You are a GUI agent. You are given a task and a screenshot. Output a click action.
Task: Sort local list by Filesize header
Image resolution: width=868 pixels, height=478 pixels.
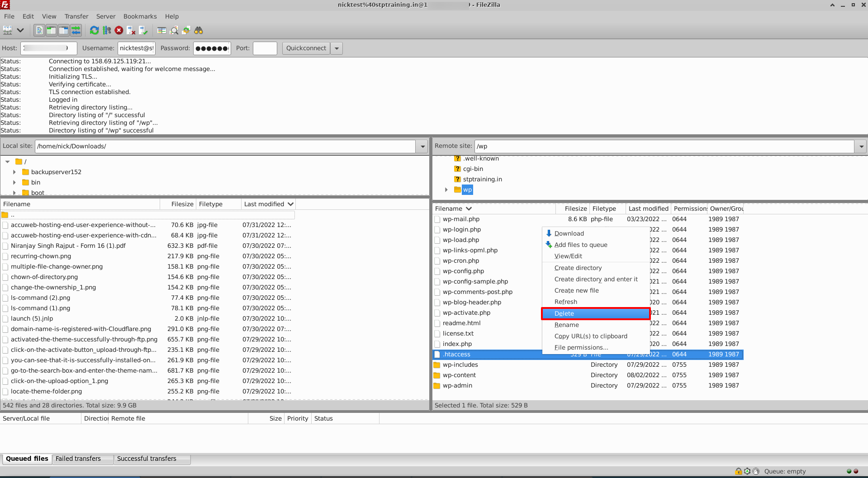coord(178,204)
